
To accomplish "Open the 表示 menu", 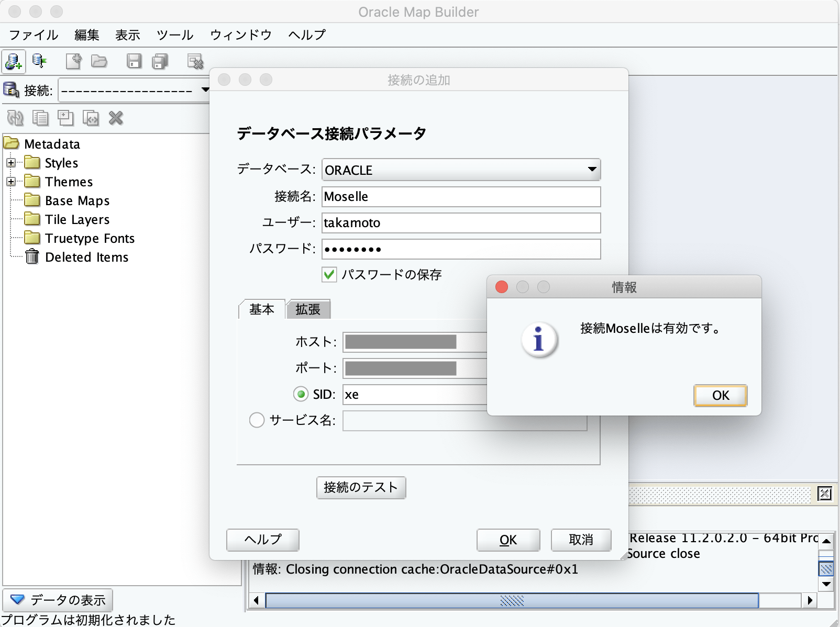I will tap(128, 35).
